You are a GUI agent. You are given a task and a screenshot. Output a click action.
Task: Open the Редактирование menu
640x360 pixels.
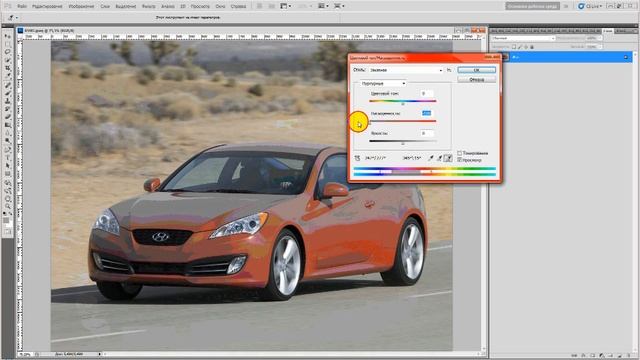coord(48,7)
